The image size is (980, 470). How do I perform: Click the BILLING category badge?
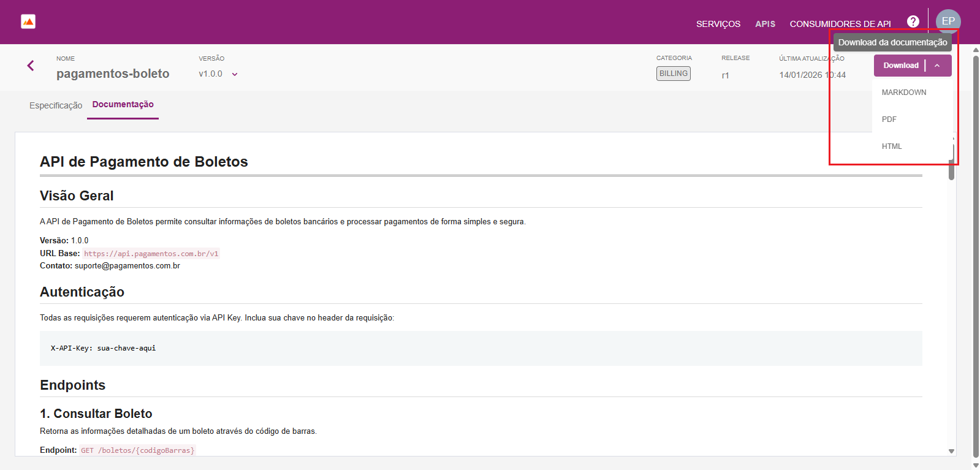(x=673, y=74)
